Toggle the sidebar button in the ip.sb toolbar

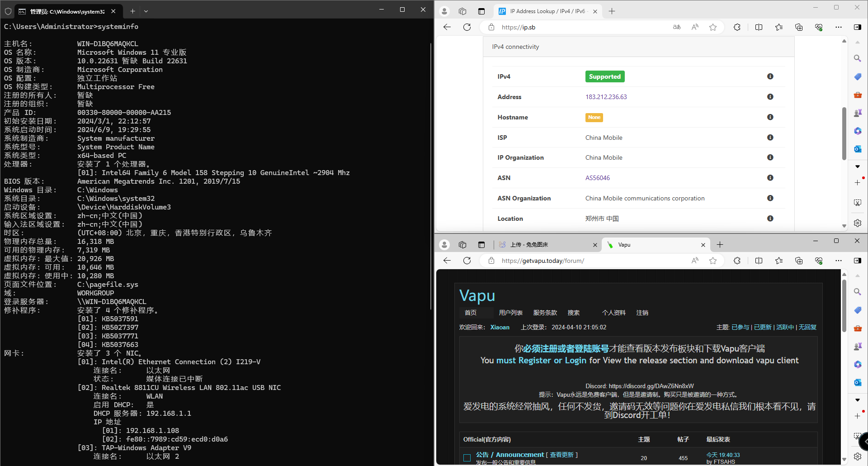858,27
